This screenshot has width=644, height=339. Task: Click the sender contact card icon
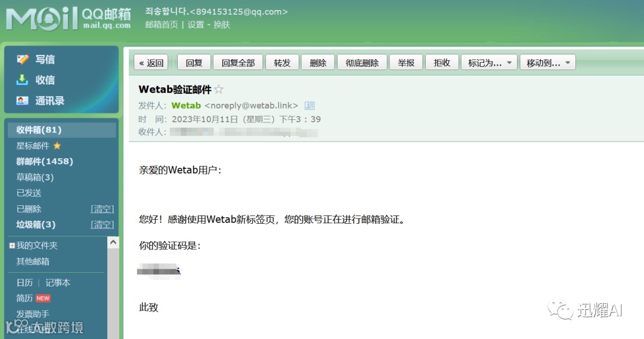309,106
